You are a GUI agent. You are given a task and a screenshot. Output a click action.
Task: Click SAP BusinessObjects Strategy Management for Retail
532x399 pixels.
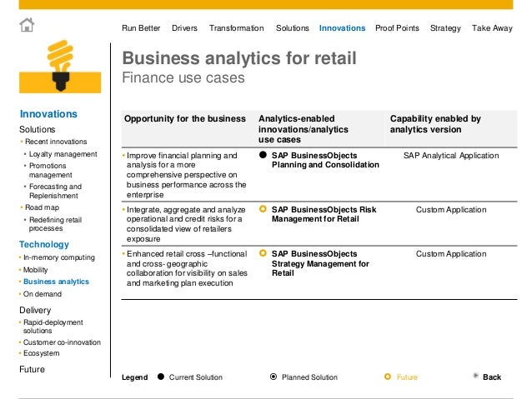[320, 263]
